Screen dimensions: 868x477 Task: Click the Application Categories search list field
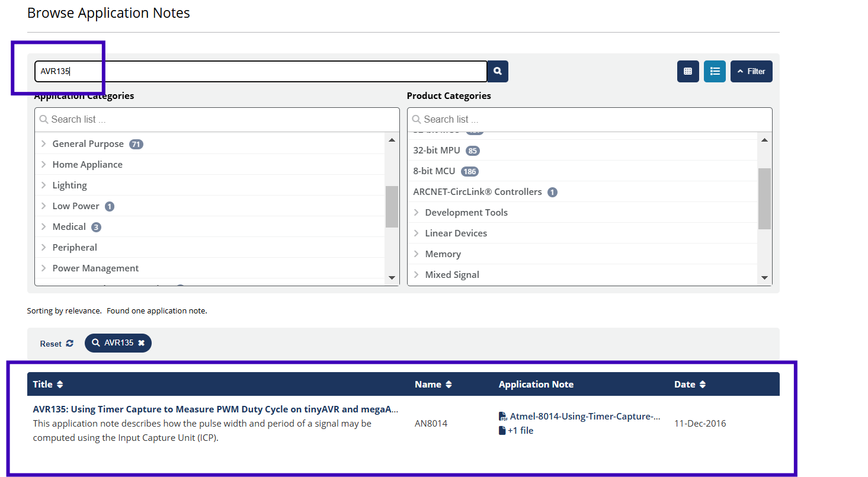(x=217, y=120)
